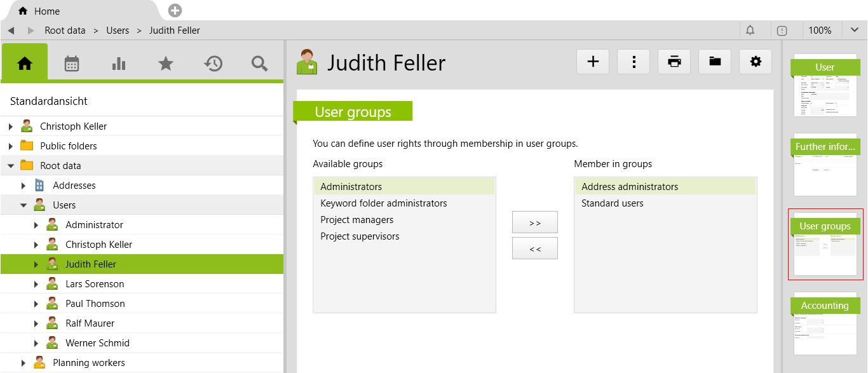
Task: Open the search magnifier tab
Action: 259,63
